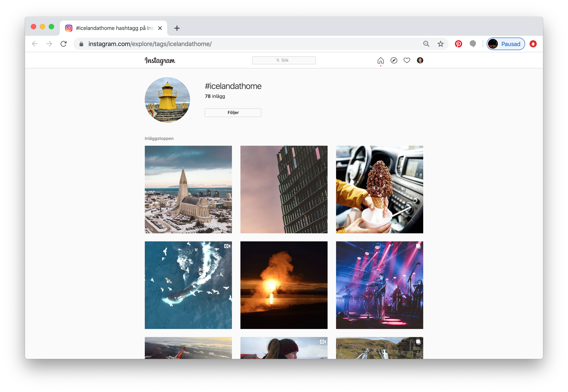Click the #icelandathome heading
Image resolution: width=568 pixels, height=392 pixels.
tap(233, 86)
